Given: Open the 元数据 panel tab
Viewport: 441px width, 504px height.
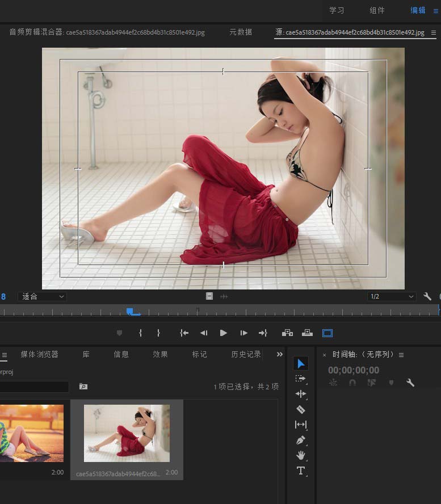Looking at the screenshot, I should coord(241,32).
